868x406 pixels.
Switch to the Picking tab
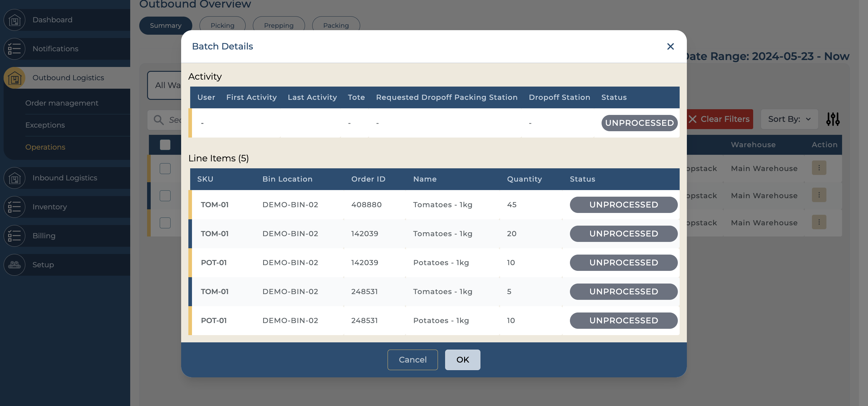[x=222, y=26]
